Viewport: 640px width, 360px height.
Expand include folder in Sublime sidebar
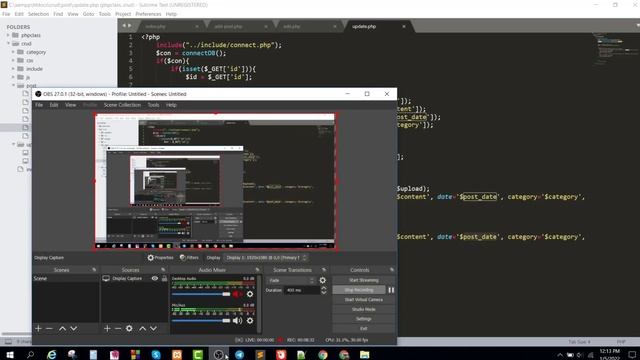click(x=13, y=69)
